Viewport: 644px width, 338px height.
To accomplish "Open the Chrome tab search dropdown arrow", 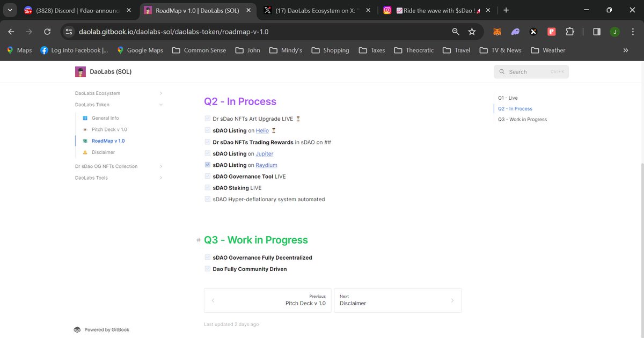I will pos(10,10).
